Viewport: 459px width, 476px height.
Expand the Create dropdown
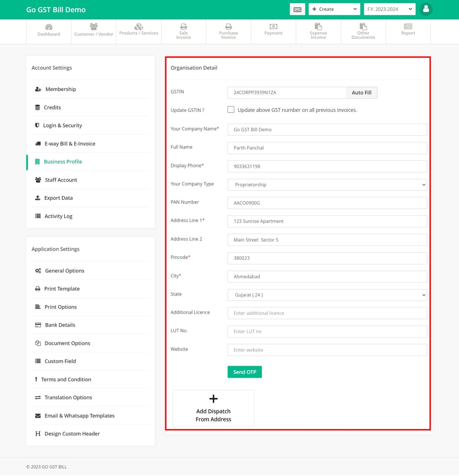pos(334,9)
